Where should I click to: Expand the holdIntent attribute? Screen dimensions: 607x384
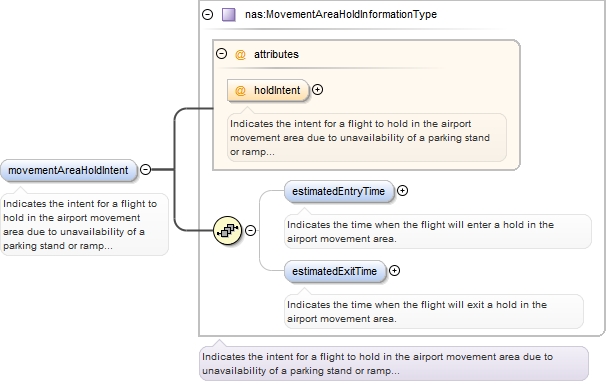[317, 90]
